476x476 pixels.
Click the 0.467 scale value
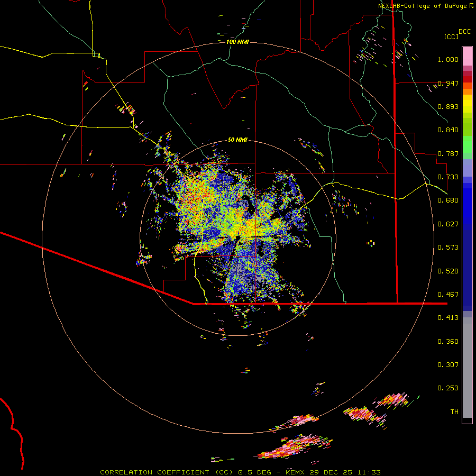point(448,295)
